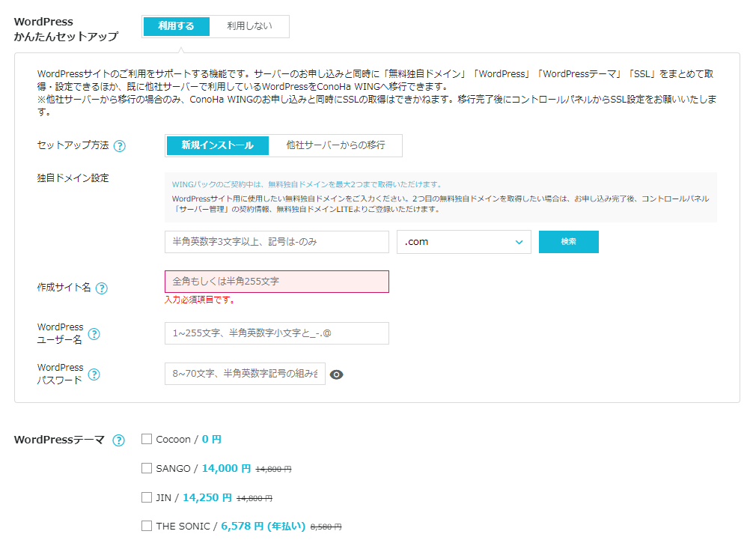Check the THE SONIC theme checkbox
The height and width of the screenshot is (558, 756).
(147, 526)
